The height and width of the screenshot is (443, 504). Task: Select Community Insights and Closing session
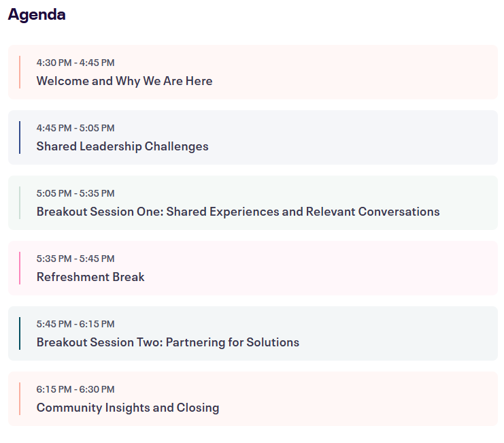point(128,407)
